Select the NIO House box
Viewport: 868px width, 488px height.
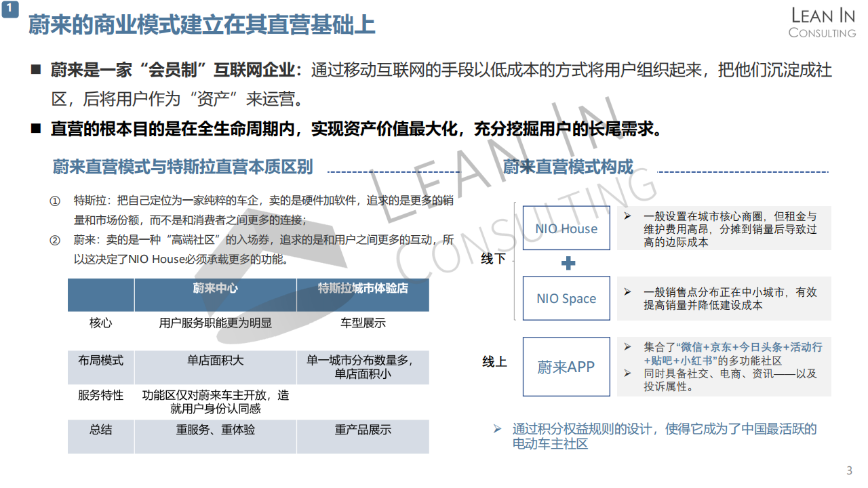click(x=566, y=228)
